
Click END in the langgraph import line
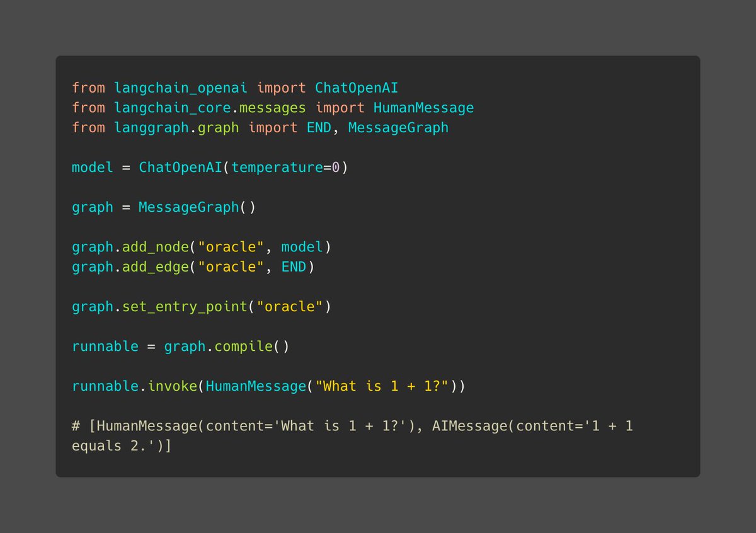319,128
